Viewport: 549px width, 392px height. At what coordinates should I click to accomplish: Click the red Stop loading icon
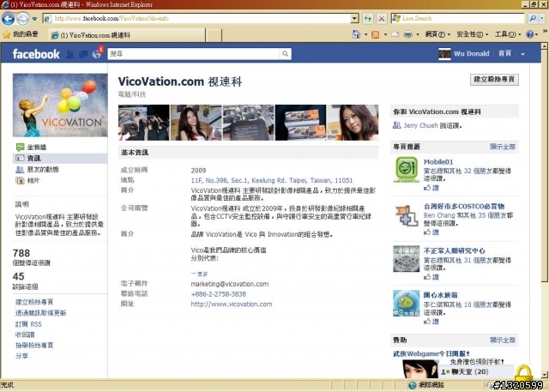[382, 18]
